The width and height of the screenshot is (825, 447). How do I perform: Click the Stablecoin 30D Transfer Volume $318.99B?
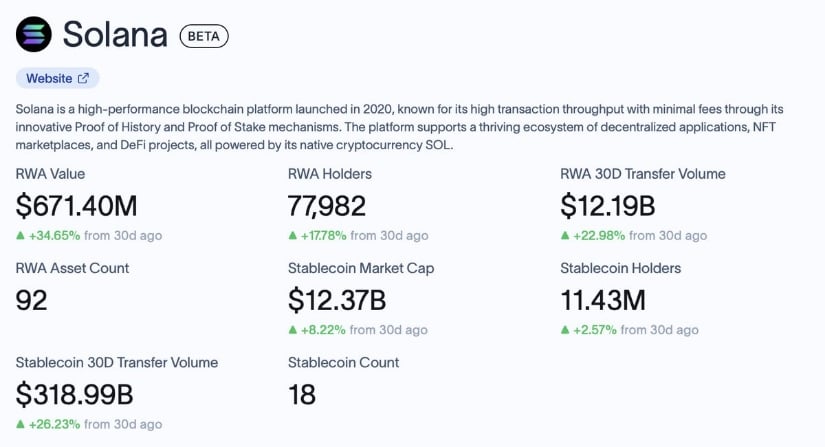[74, 394]
